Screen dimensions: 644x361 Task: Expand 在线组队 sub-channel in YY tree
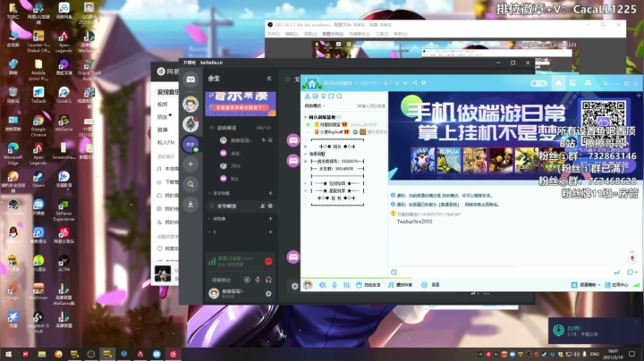[x=305, y=183]
